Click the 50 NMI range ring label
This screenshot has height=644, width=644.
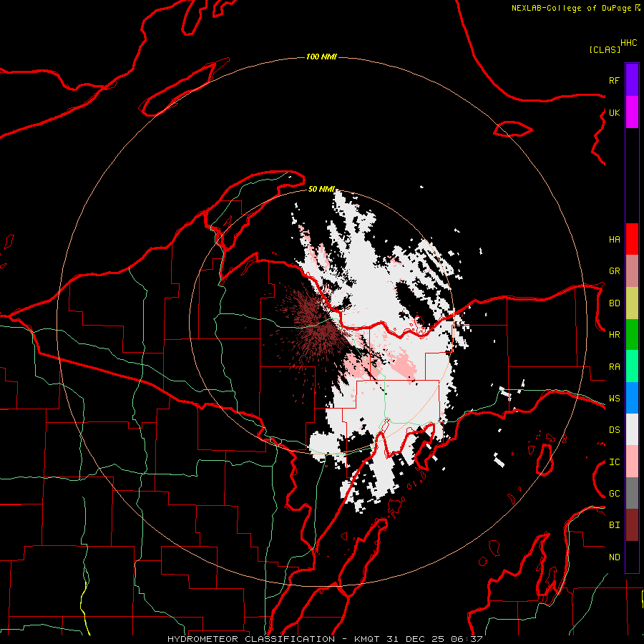[321, 190]
